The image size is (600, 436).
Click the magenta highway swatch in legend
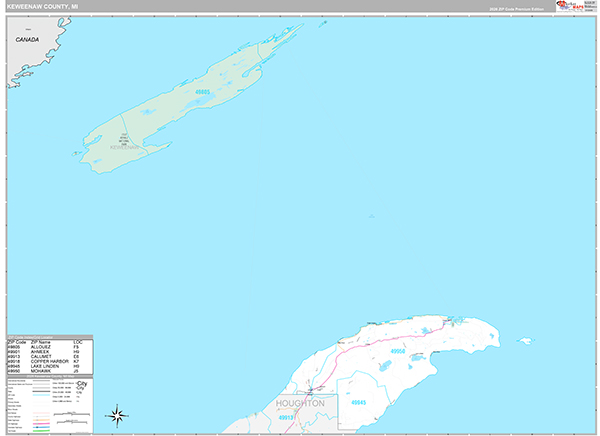[x=42, y=424]
